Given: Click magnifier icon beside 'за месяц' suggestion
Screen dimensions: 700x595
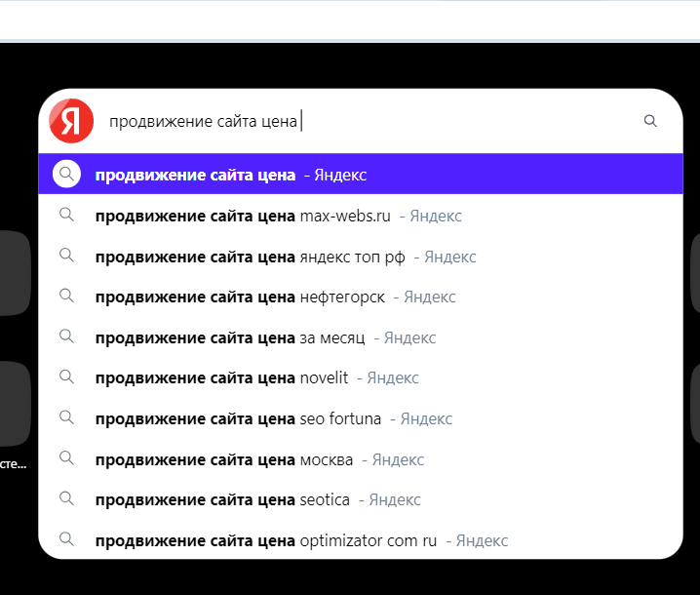Looking at the screenshot, I should coord(66,336).
